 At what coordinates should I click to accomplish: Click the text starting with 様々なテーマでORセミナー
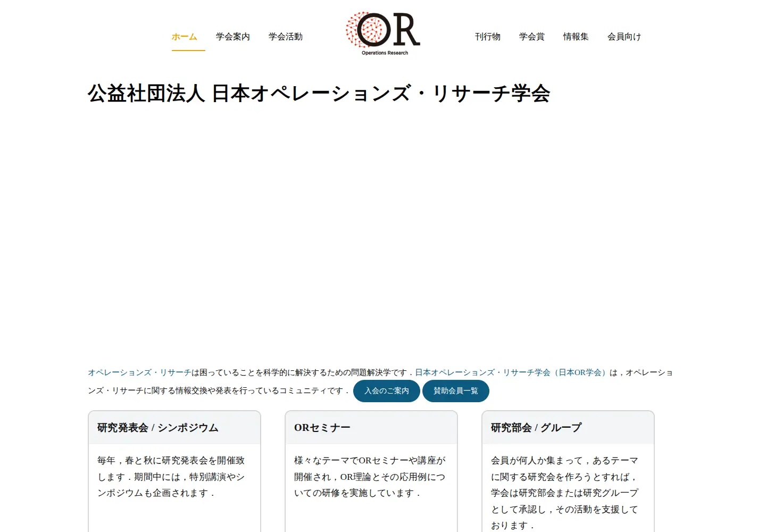pos(370,477)
